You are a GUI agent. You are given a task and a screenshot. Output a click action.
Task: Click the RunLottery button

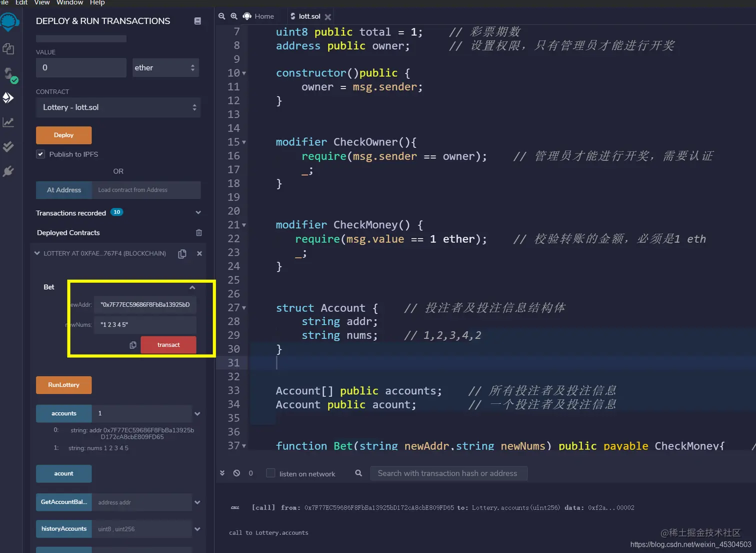(x=63, y=385)
